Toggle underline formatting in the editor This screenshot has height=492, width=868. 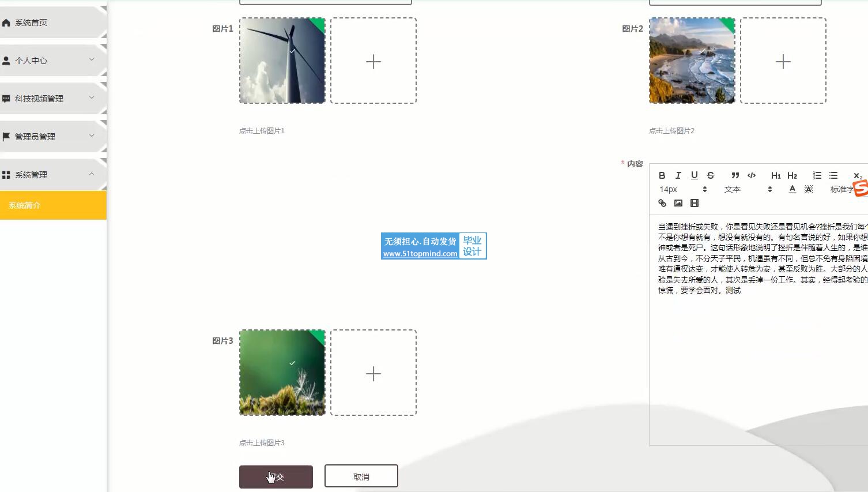point(695,175)
